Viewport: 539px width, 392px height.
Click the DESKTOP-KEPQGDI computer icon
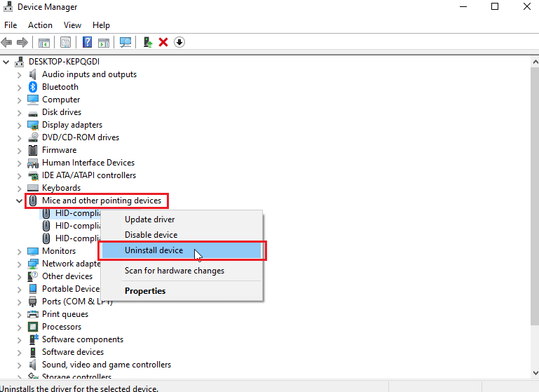(20, 62)
